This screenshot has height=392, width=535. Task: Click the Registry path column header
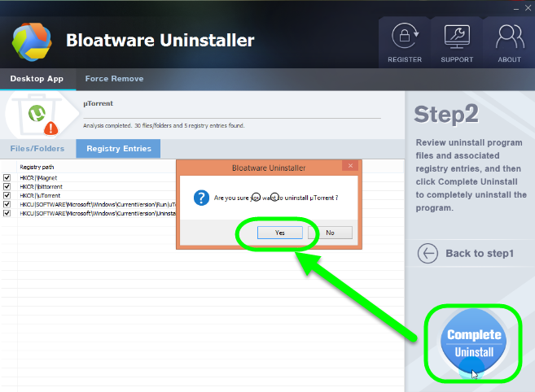pos(37,167)
